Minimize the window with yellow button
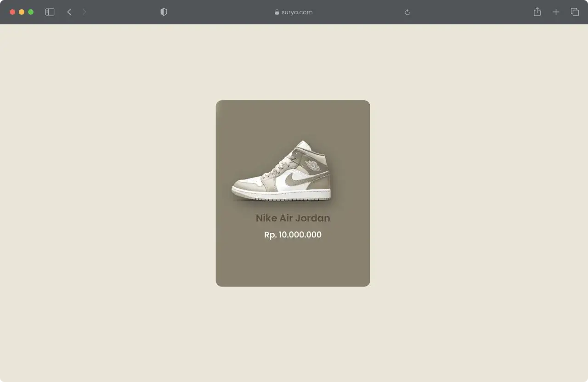Image resolution: width=588 pixels, height=382 pixels. [22, 12]
